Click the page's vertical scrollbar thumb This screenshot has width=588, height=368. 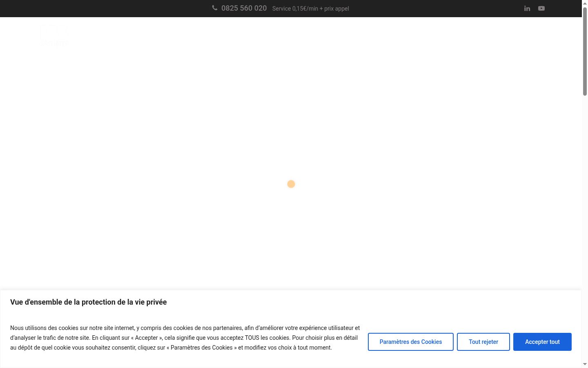click(585, 51)
